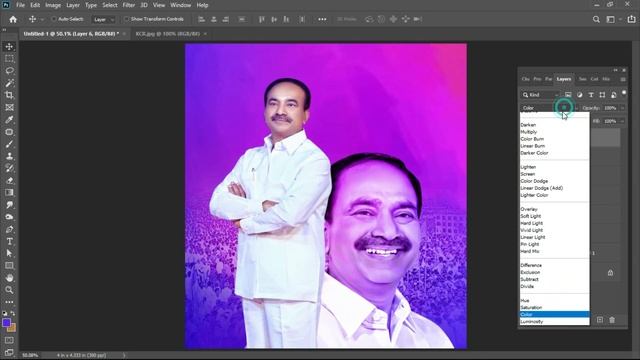Open the Layers panel flyout menu

pos(623,79)
